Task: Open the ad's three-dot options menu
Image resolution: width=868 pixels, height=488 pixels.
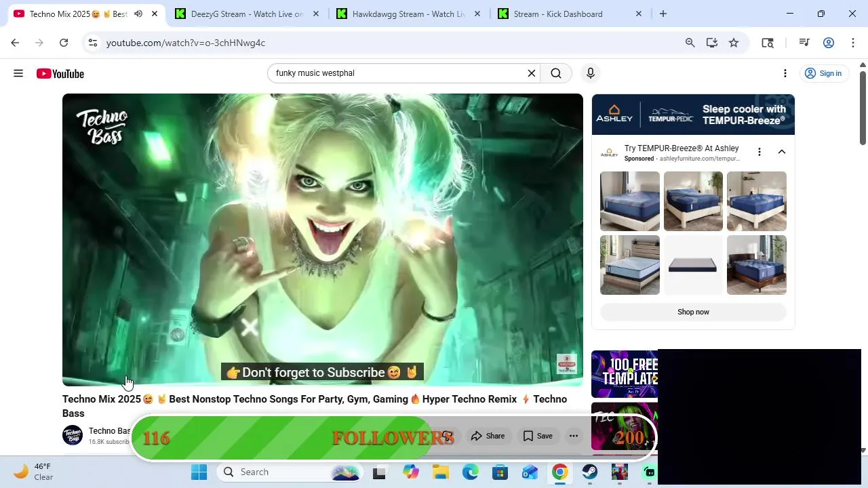Action: [x=759, y=152]
